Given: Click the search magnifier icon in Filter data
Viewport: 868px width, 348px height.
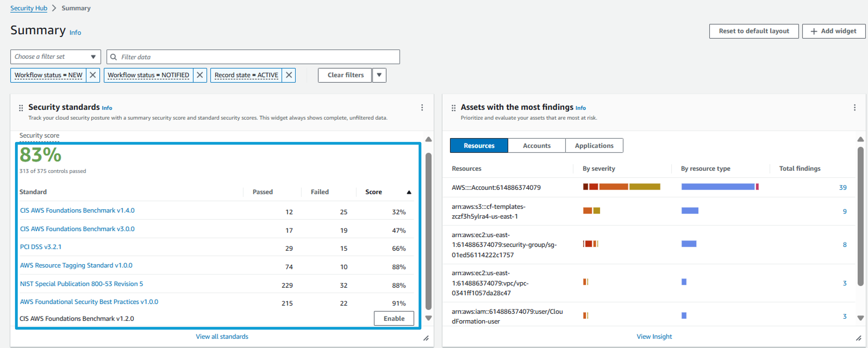Looking at the screenshot, I should tap(114, 57).
